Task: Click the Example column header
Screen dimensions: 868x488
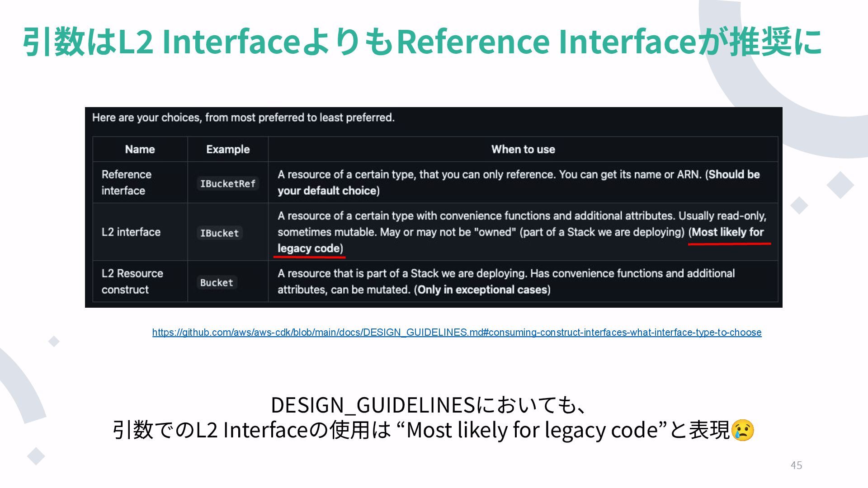Action: coord(228,150)
